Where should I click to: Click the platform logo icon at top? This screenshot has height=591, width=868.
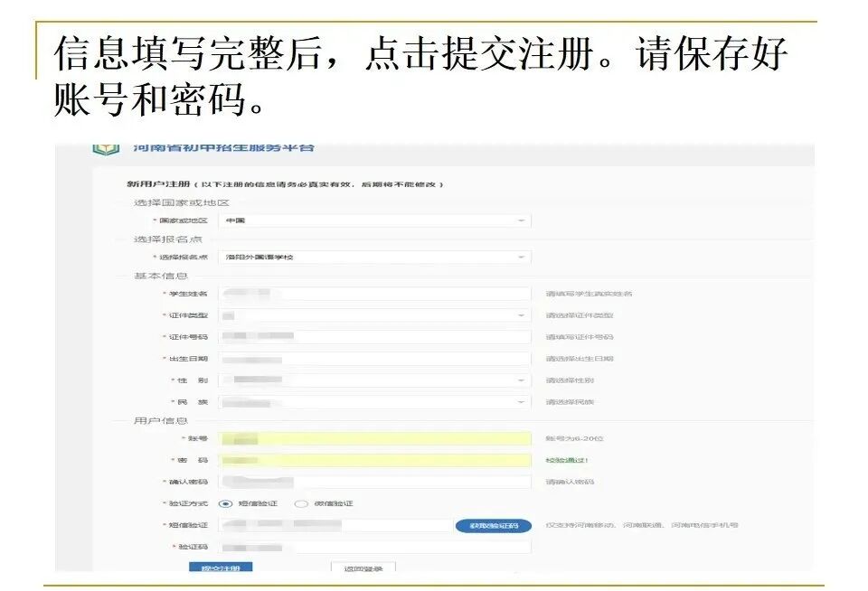click(106, 148)
